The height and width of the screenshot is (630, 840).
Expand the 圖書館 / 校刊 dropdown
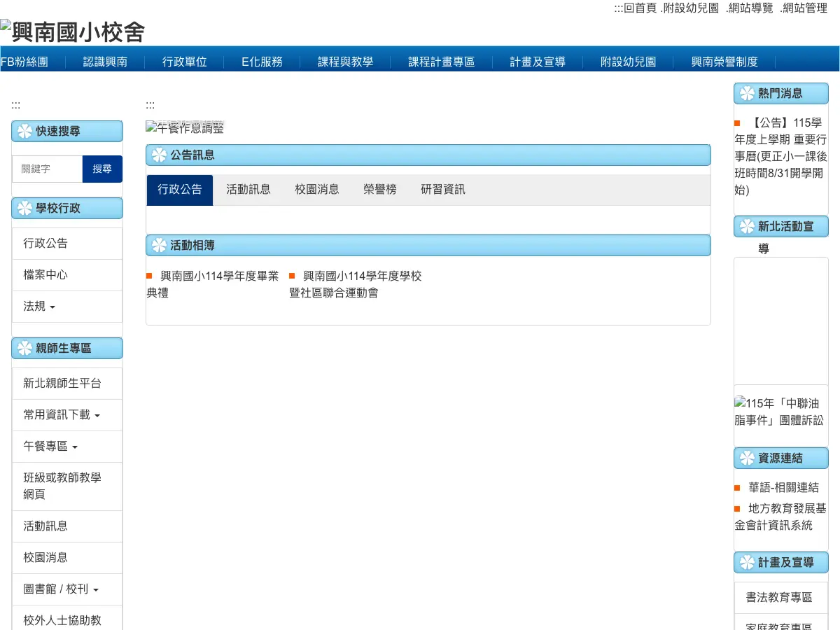tap(67, 589)
